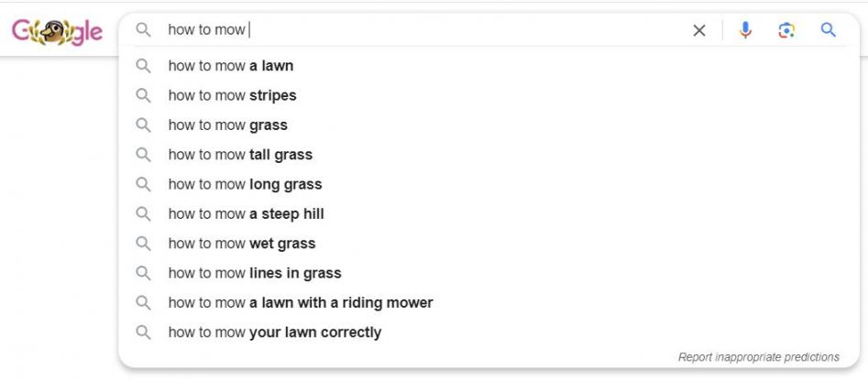The width and height of the screenshot is (868, 380).
Task: Click magnifier icon beside 'how to mow stripes'
Action: click(x=143, y=95)
